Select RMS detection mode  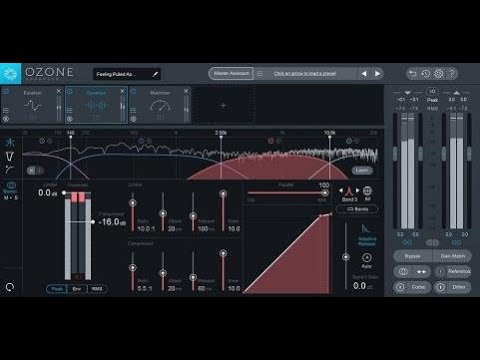(97, 289)
